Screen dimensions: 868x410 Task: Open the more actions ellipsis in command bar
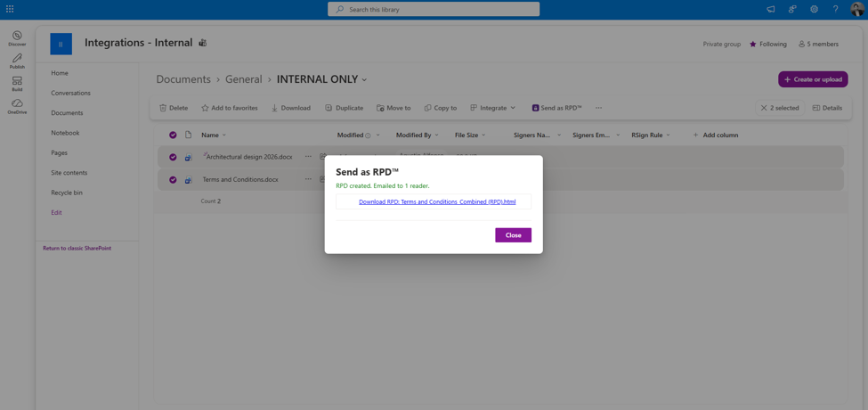pos(598,108)
